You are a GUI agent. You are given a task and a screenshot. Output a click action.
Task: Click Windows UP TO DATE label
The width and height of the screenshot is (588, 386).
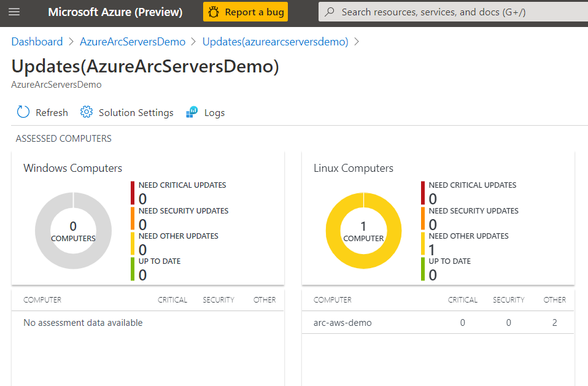pyautogui.click(x=160, y=261)
